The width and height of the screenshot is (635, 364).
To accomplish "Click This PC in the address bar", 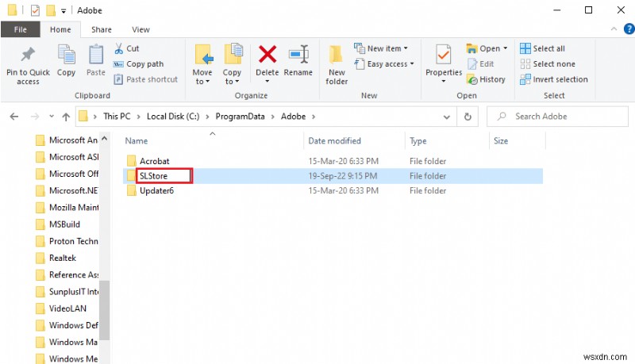I will [x=117, y=117].
